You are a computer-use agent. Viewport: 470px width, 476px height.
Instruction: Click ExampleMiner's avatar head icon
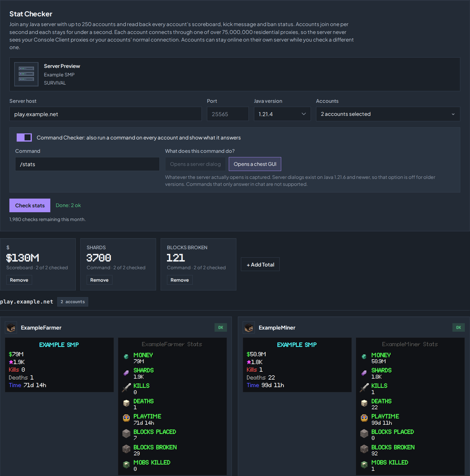249,327
